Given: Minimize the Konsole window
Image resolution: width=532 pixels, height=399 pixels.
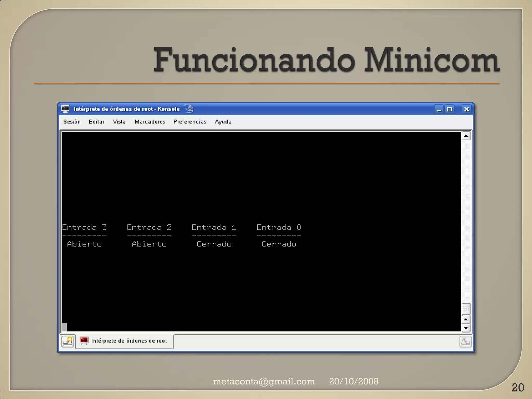Looking at the screenshot, I should 439,109.
